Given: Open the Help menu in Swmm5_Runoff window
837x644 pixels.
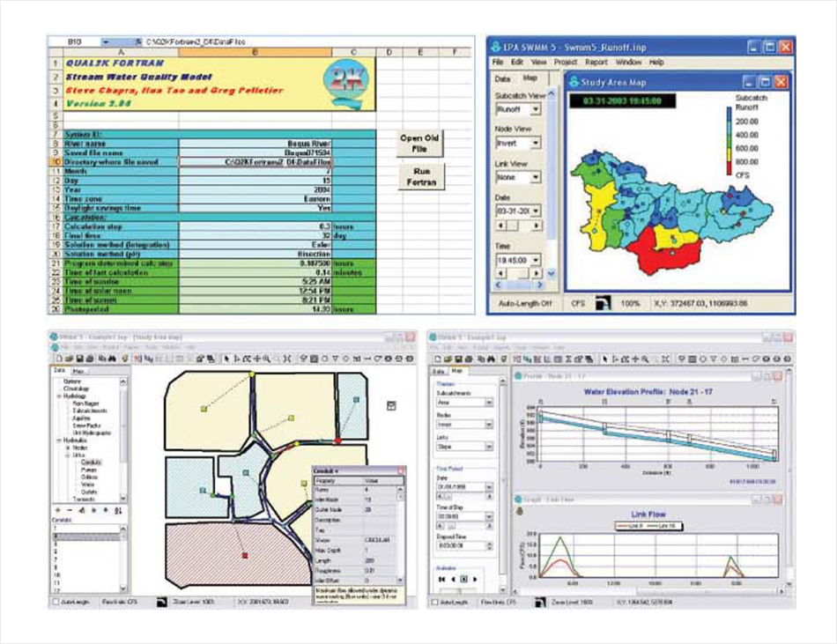Looking at the screenshot, I should click(x=656, y=62).
